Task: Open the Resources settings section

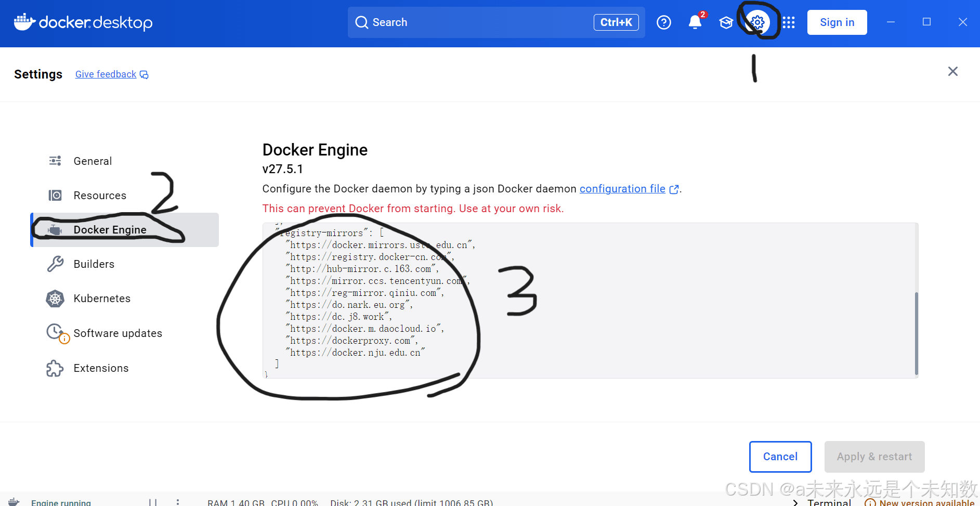Action: pyautogui.click(x=100, y=196)
